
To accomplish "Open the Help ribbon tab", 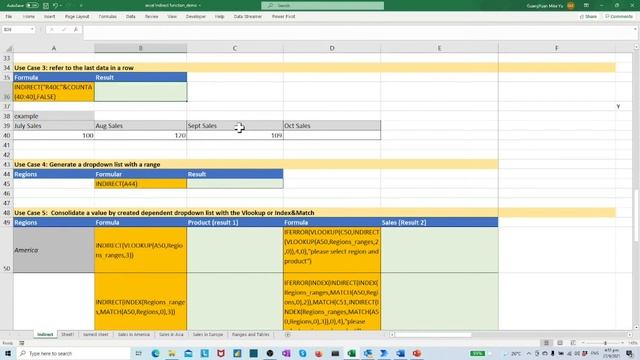I will pyautogui.click(x=220, y=17).
